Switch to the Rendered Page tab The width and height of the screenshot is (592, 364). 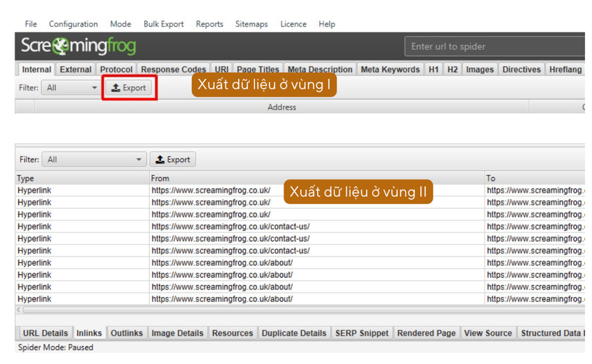click(x=427, y=333)
